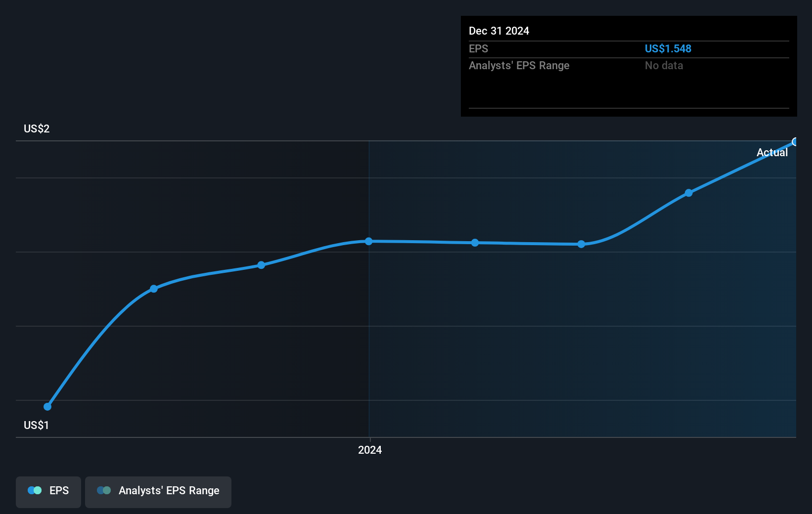Select the final EPS point at Dec 31 2024

[795, 142]
